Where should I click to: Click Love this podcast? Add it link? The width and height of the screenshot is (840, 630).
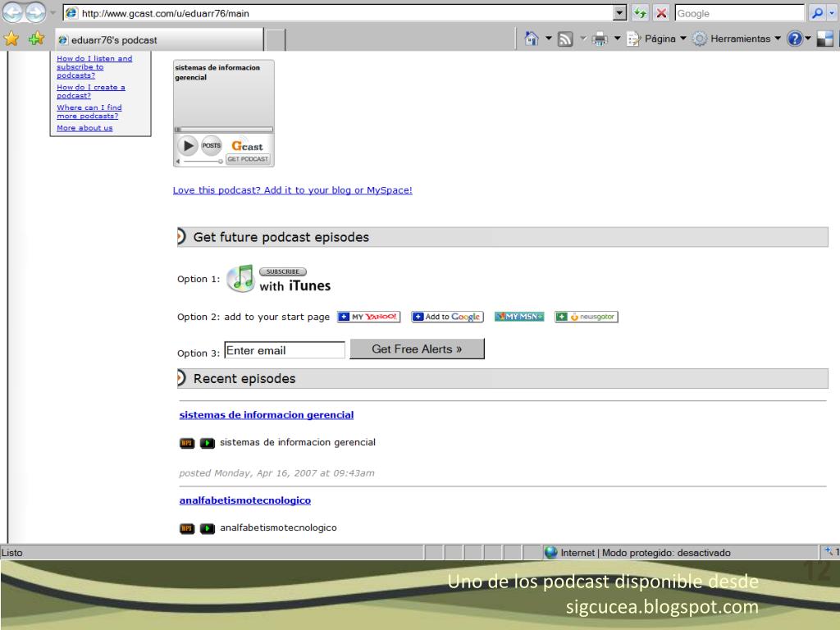(293, 190)
